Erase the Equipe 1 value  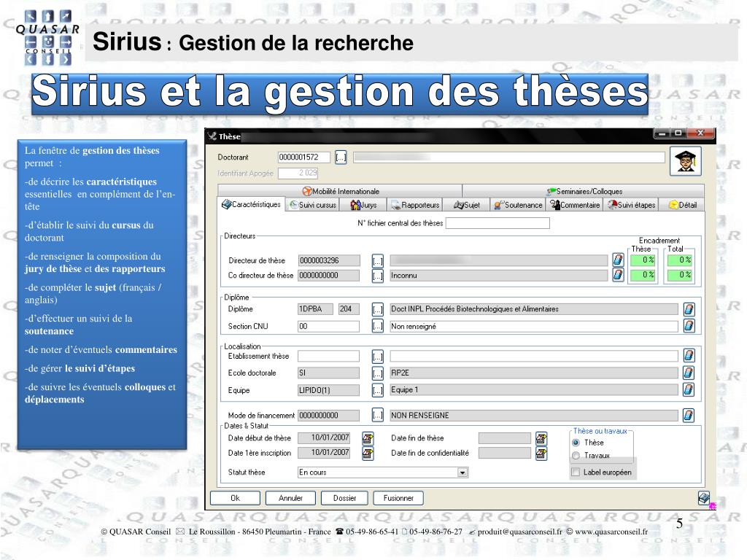click(689, 390)
